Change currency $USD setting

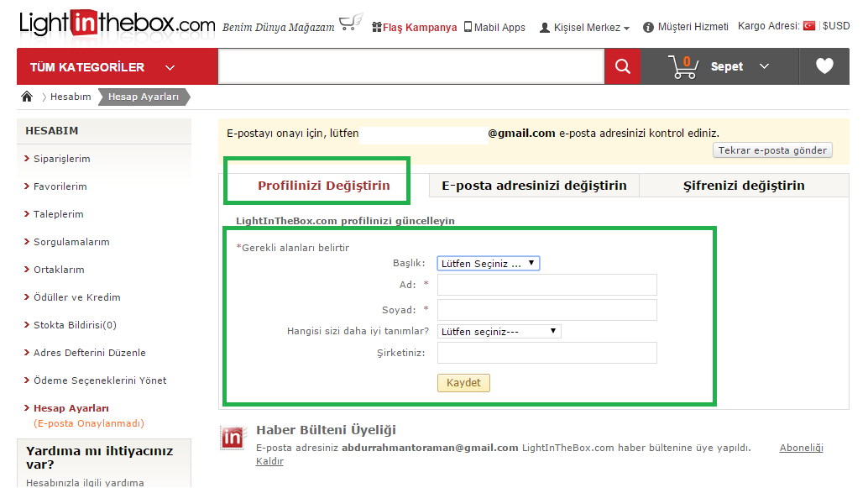(836, 26)
